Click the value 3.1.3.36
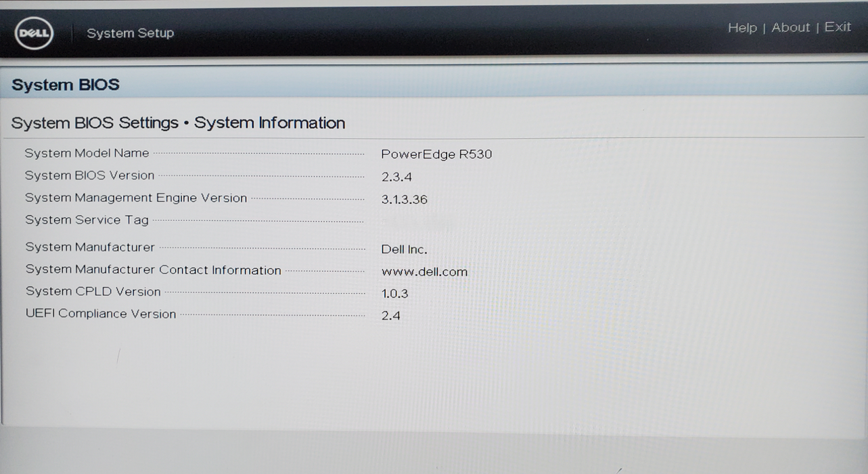868x474 pixels. 405,200
